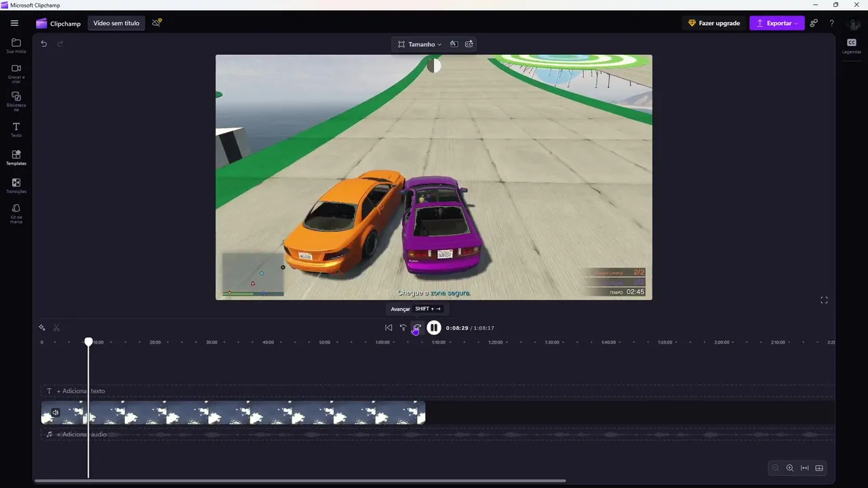Open Gravar e criar panel
The width and height of the screenshot is (868, 488).
(x=16, y=73)
